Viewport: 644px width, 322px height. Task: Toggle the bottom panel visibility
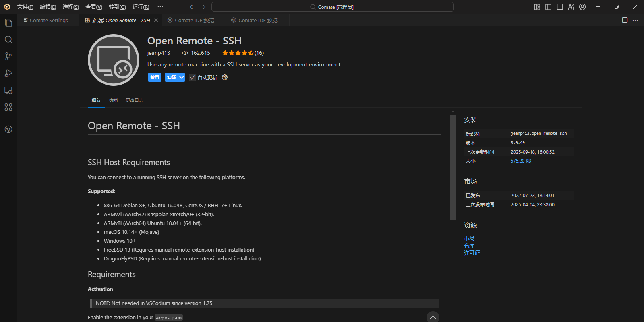560,7
